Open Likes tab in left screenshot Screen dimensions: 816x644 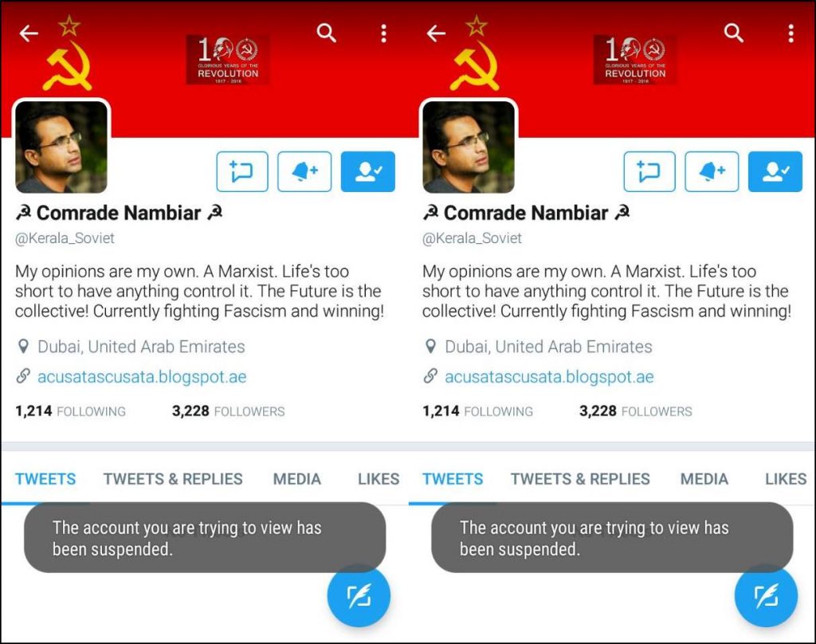[x=379, y=479]
